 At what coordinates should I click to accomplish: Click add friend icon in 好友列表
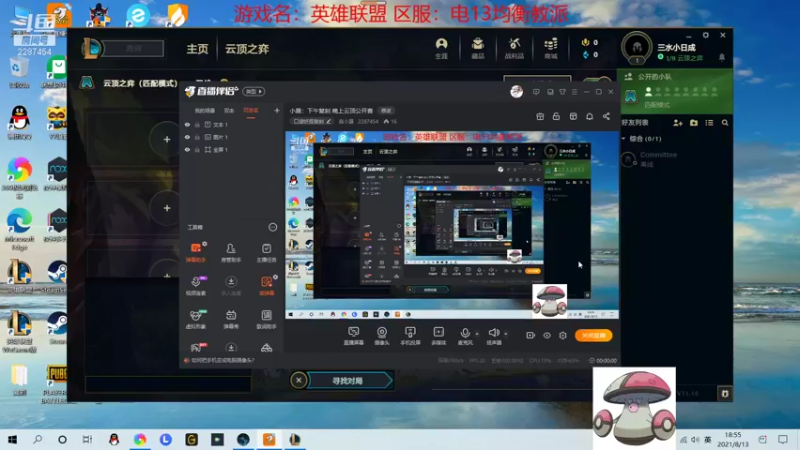click(678, 123)
